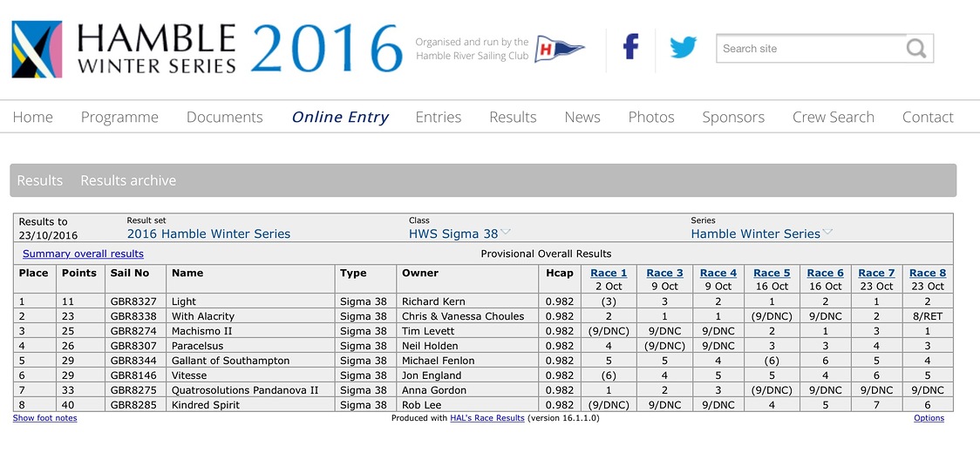Open Race 1 results
The height and width of the screenshot is (473, 980).
(x=609, y=273)
